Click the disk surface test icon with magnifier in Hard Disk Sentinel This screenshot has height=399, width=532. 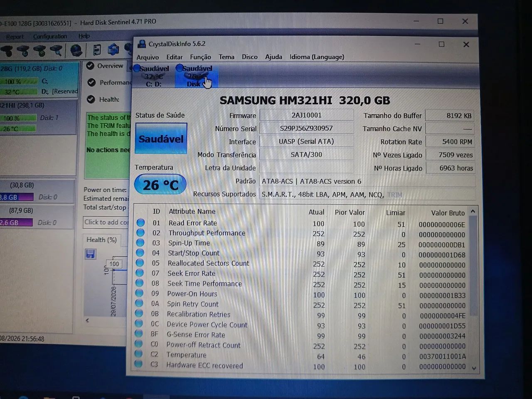[56, 51]
